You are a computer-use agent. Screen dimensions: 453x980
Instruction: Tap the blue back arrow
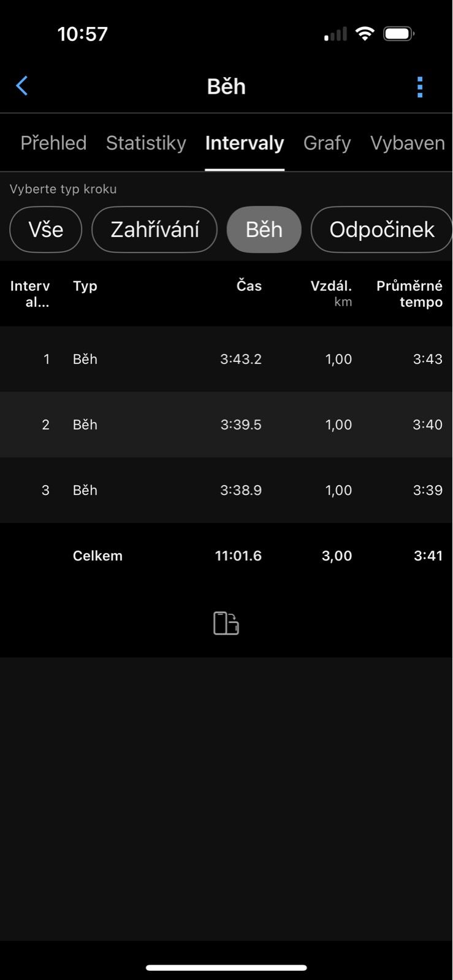[x=22, y=86]
